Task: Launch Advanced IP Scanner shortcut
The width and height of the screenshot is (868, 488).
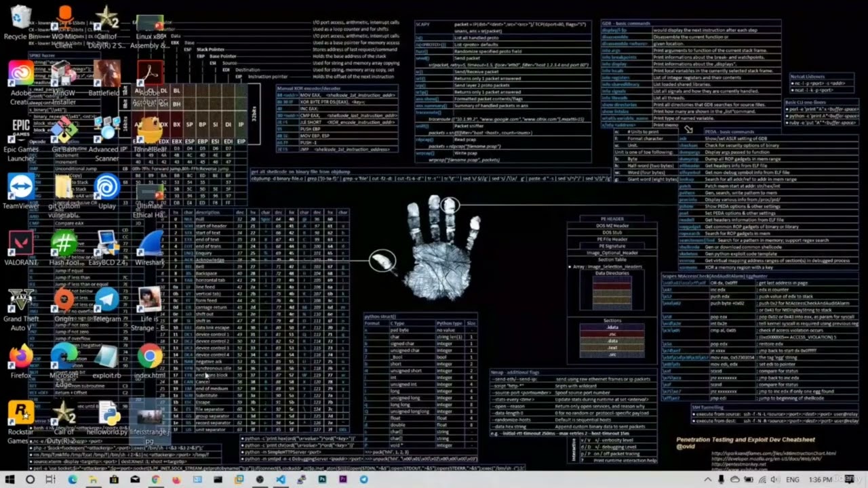Action: (107, 130)
